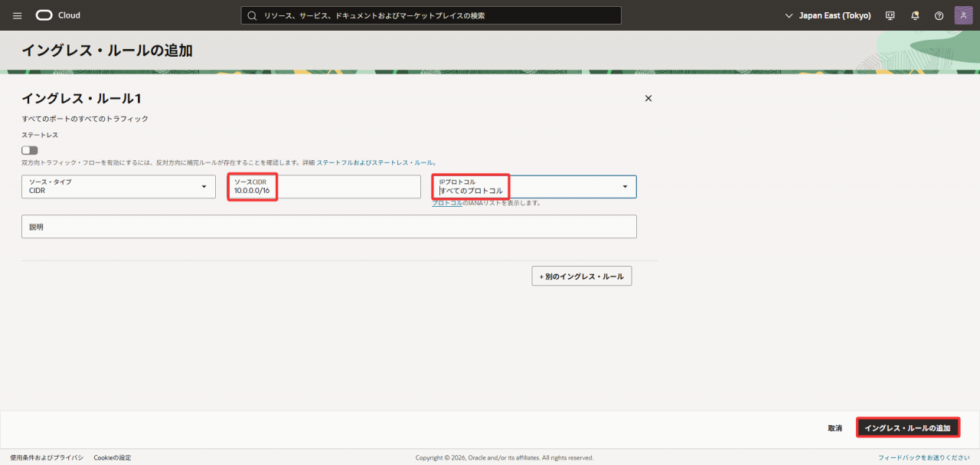Open the Cloud Shell developer tools icon
This screenshot has height=465, width=980.
coord(890,15)
